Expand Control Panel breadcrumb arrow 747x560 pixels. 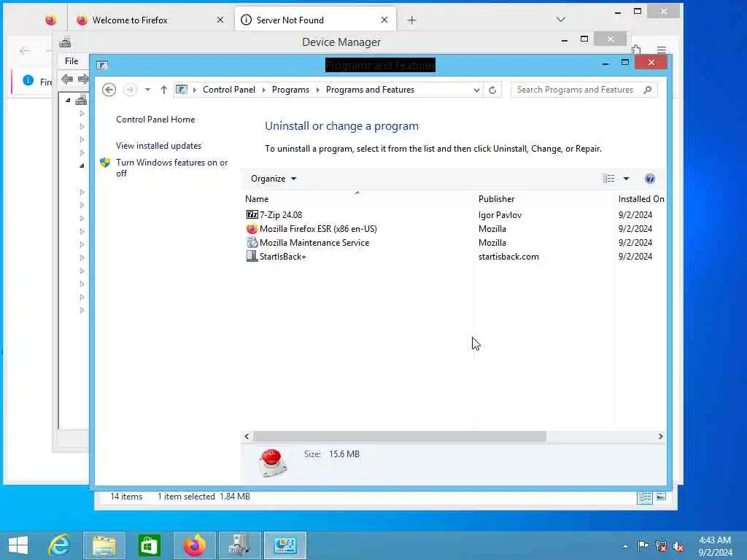click(263, 90)
